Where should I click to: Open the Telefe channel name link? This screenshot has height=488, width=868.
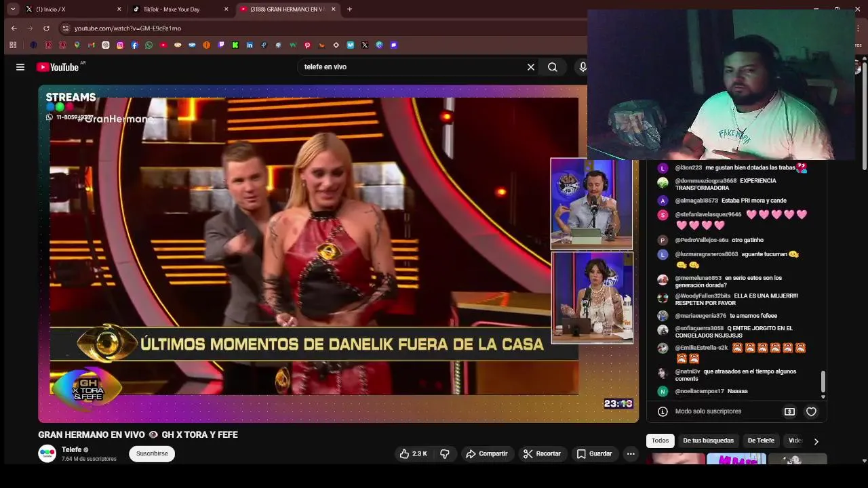[x=71, y=450]
